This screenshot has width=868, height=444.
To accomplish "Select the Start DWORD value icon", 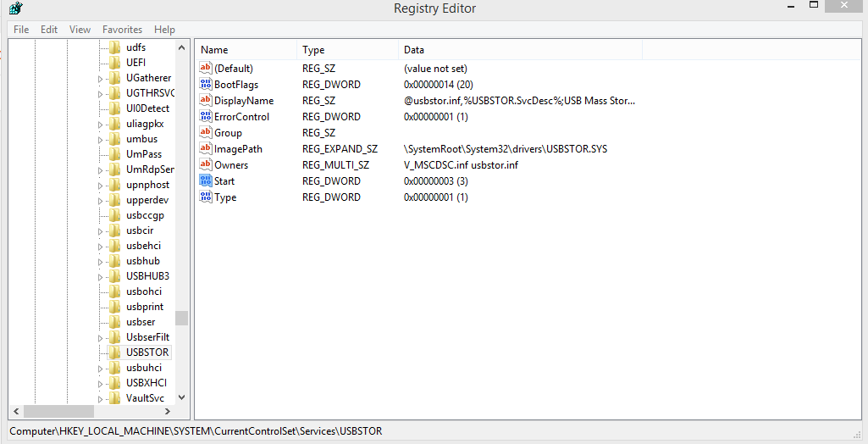I will pos(206,180).
